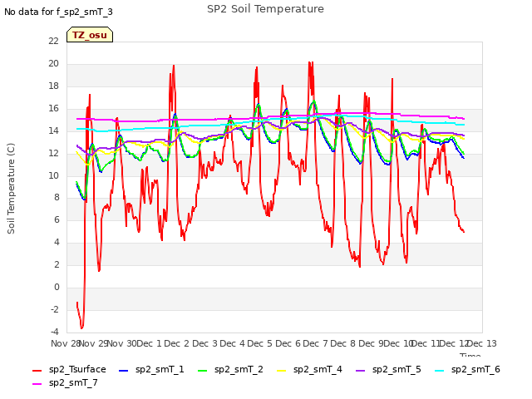The width and height of the screenshot is (532, 399).
Task: Click the blue sp2_smT_1 legend swatch
Action: 124,371
